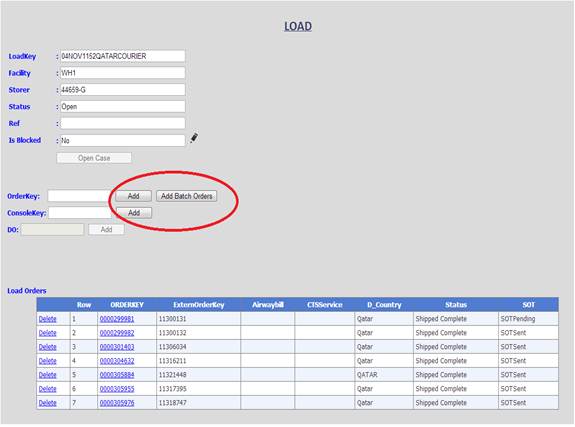Open order link 0000299982
575x427 pixels.
(117, 333)
